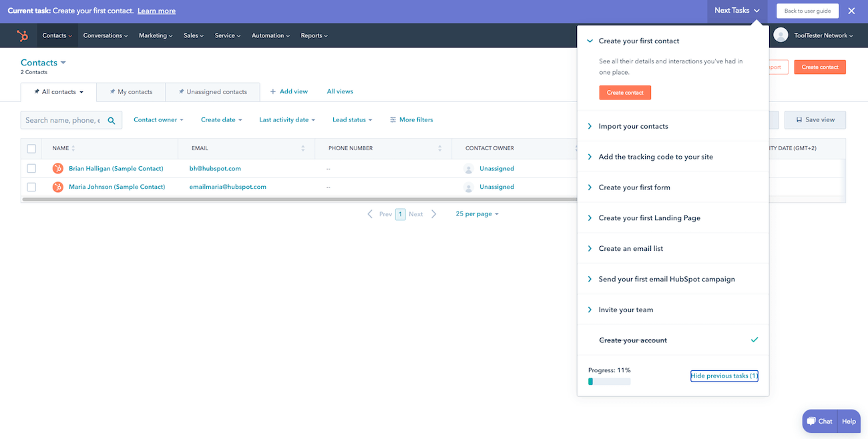Click the sort arrows on Phone Number column

coord(440,148)
